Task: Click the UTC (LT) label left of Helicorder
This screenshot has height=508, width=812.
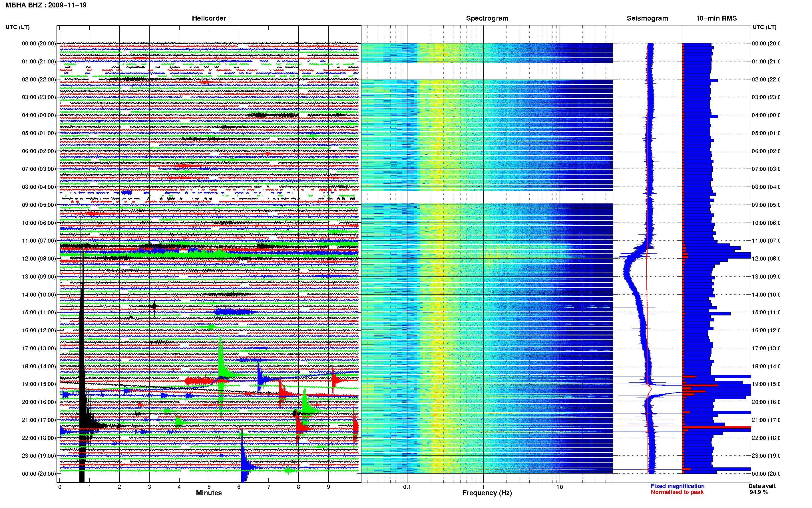Action: click(17, 27)
